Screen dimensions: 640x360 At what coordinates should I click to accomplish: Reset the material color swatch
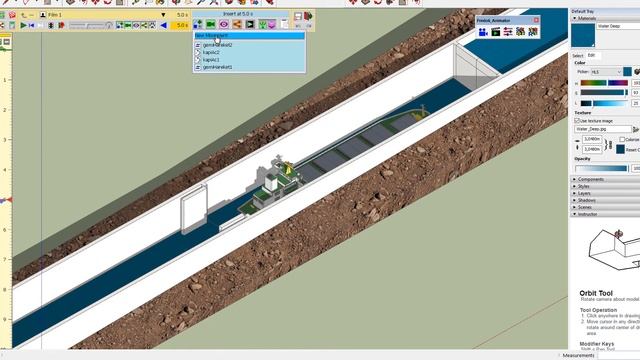pos(620,149)
